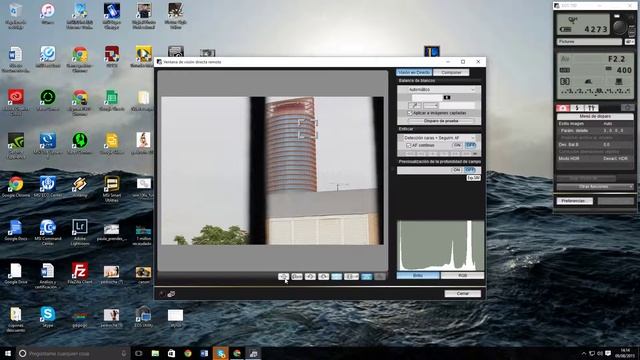Turn depth of field preview OFF
Viewport: 640px width, 360px height.
(471, 170)
